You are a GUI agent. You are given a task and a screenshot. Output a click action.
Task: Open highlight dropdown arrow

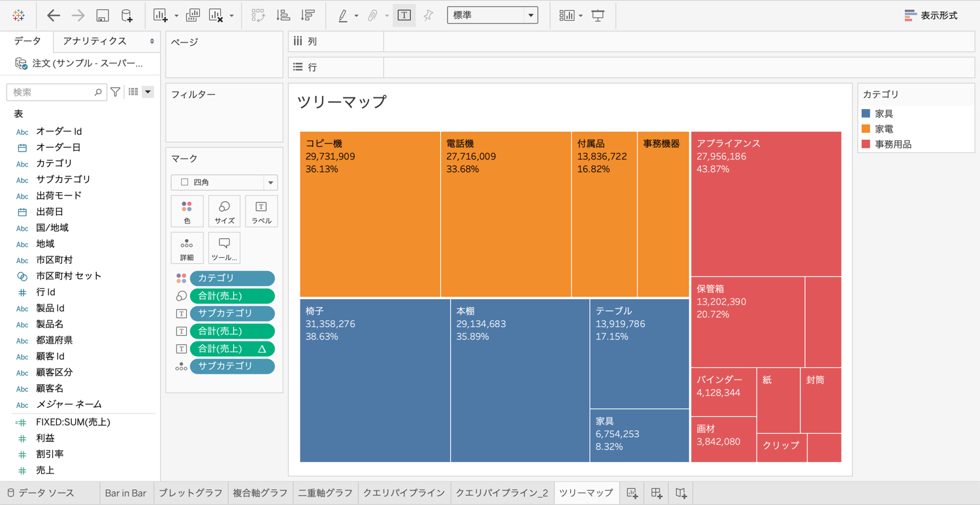coord(356,16)
